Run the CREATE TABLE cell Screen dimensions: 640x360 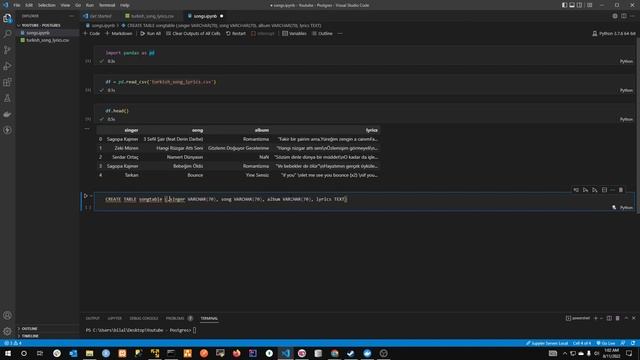(x=86, y=196)
